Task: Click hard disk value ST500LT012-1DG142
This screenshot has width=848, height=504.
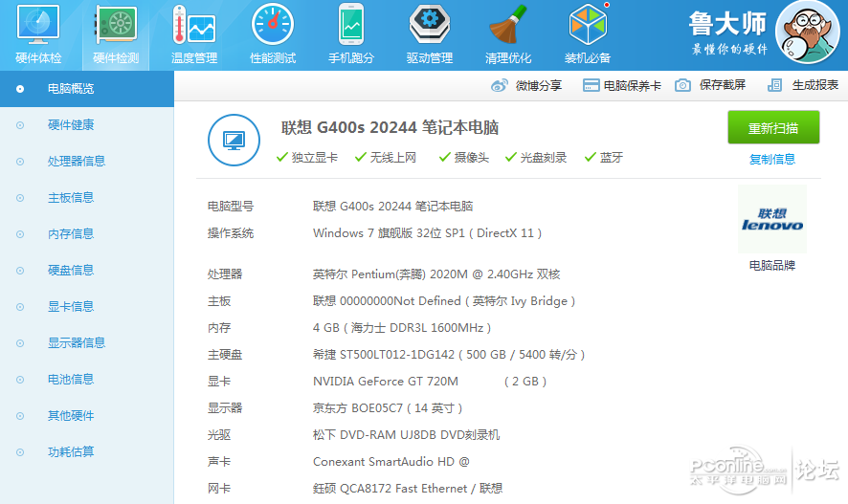Action: [x=449, y=355]
